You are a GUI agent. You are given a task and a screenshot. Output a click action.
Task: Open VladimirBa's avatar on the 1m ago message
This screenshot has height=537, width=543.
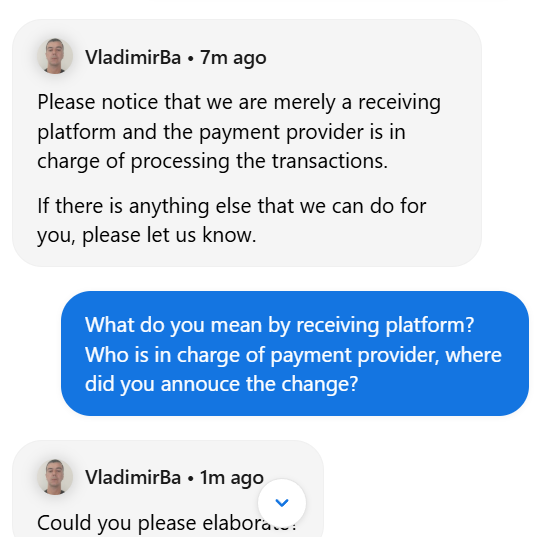[55, 477]
